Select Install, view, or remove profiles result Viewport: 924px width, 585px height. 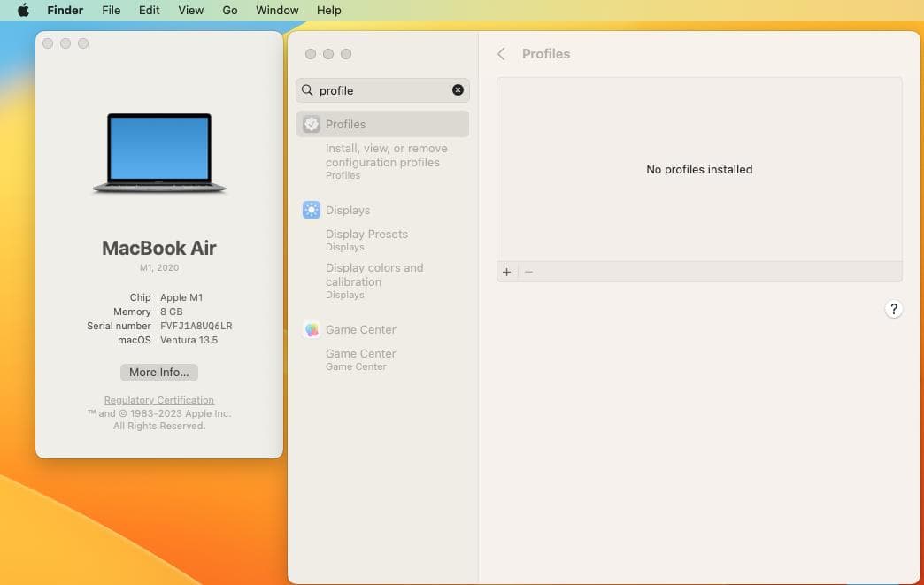pyautogui.click(x=386, y=156)
